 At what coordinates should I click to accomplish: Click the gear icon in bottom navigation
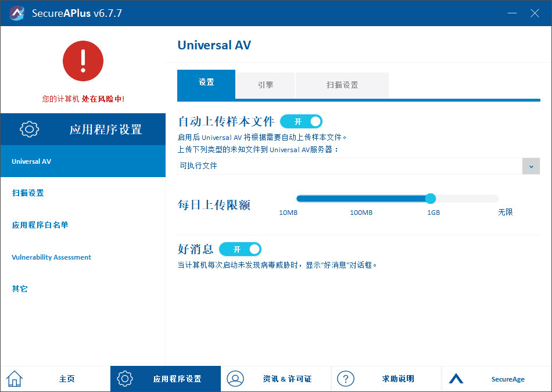pos(124,379)
